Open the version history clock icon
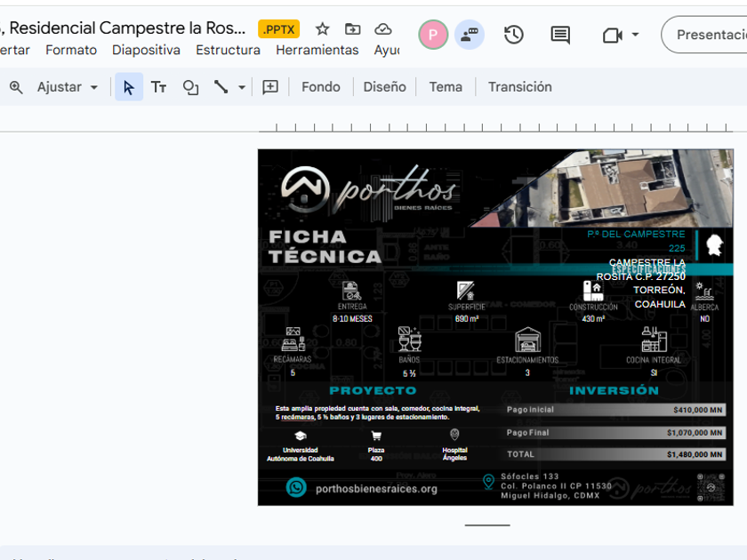Image resolution: width=747 pixels, height=560 pixels. 513,35
